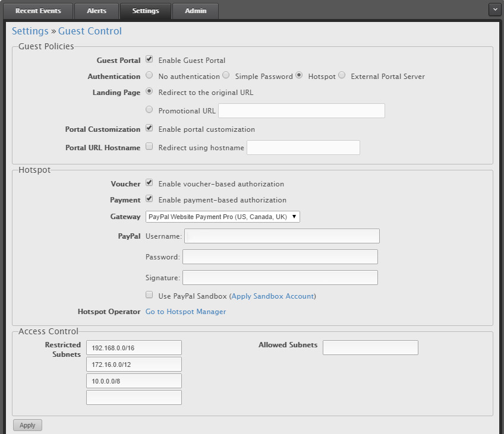Image resolution: width=504 pixels, height=434 pixels.
Task: Select the Promotional URL landing page option
Action: pos(149,109)
